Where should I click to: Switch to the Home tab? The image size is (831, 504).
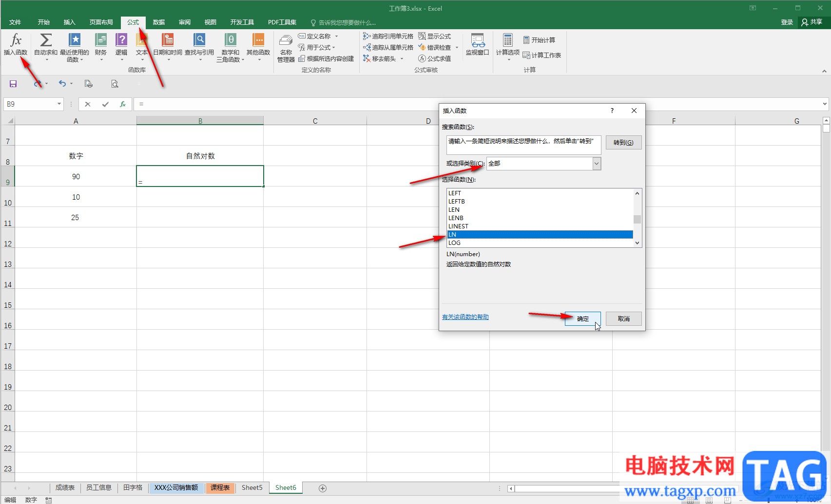[x=44, y=22]
